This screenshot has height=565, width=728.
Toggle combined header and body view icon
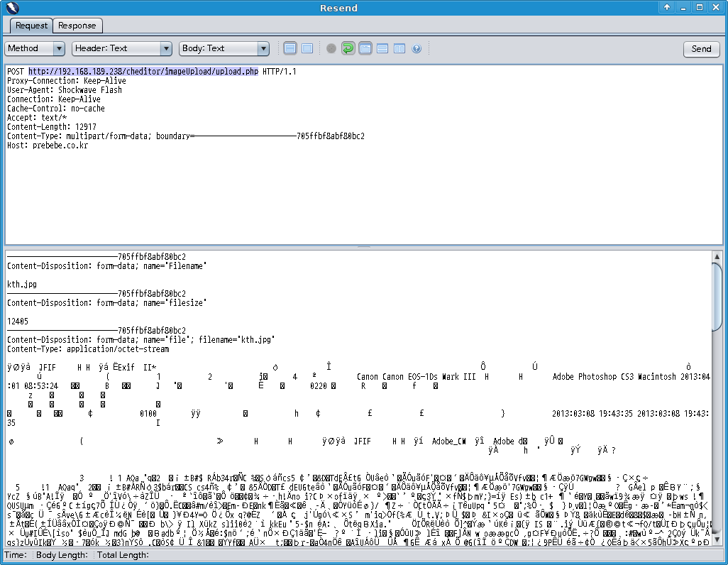[x=307, y=48]
